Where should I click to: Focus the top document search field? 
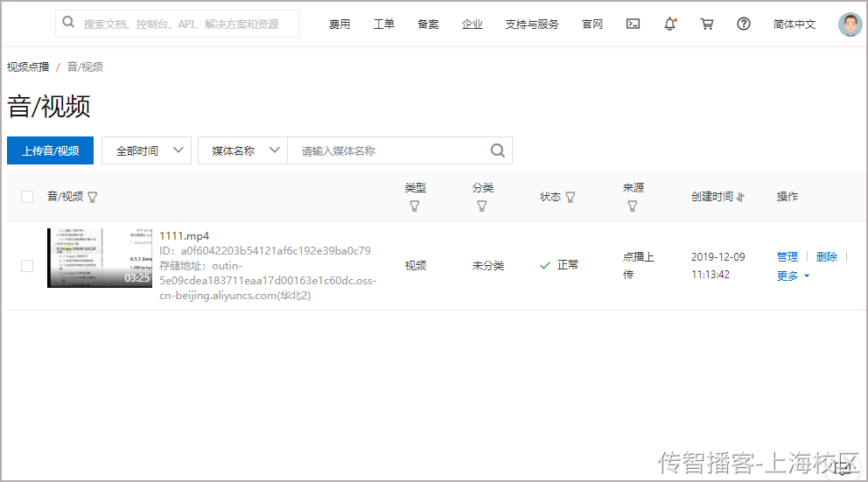pos(178,24)
